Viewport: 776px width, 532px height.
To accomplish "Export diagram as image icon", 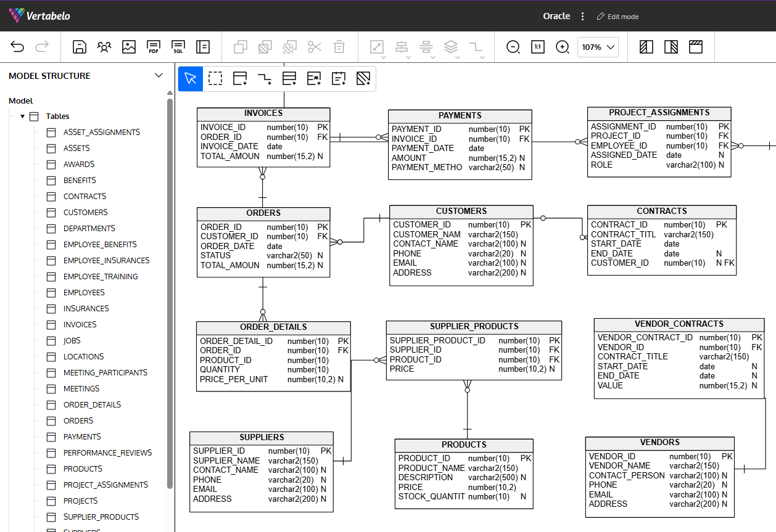I will (129, 47).
